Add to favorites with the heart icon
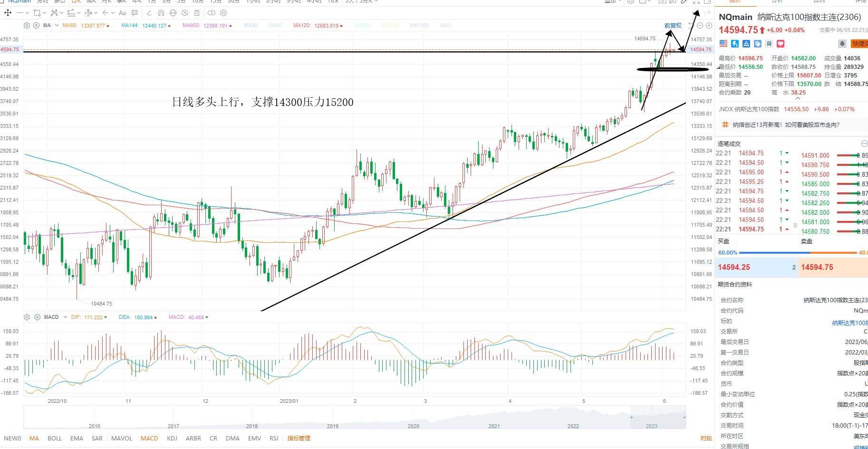This screenshot has width=868, height=449. [781, 44]
